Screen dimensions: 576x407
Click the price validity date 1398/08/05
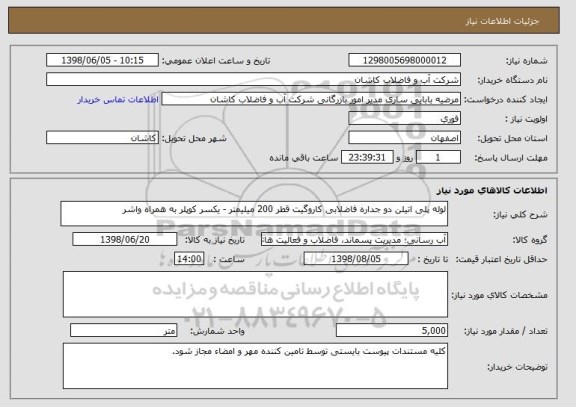356,259
